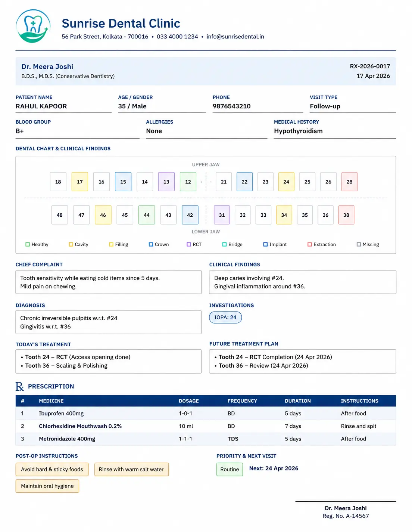Select tooth 22 in the upper jaw

tap(244, 182)
